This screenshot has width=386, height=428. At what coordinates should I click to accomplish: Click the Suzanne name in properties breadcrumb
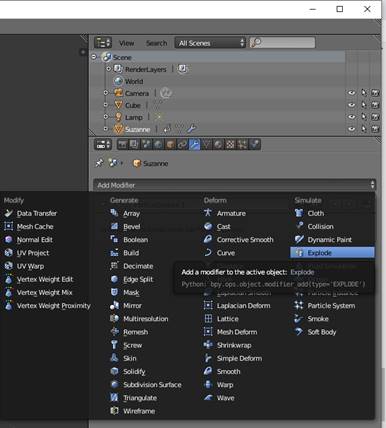(155, 164)
